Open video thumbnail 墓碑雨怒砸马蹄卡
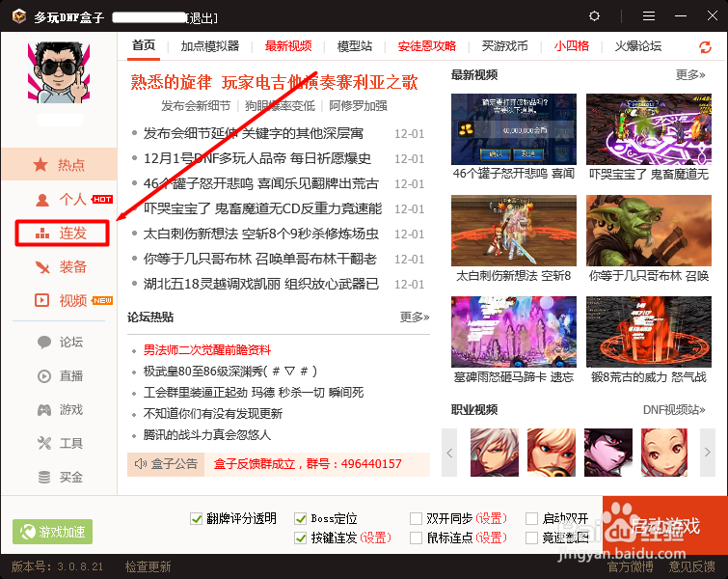Screen dimensions: 728x579 click(514, 332)
